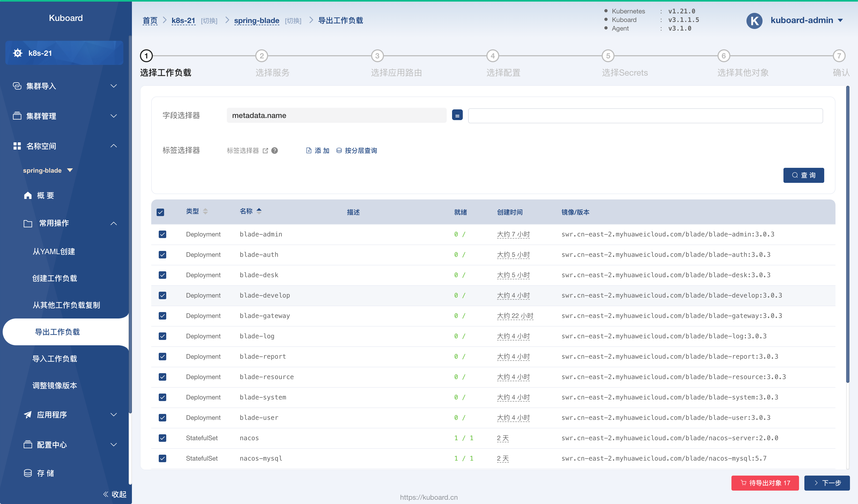Open the kuboard-admin user dropdown arrow
This screenshot has height=504, width=858.
pos(841,20)
